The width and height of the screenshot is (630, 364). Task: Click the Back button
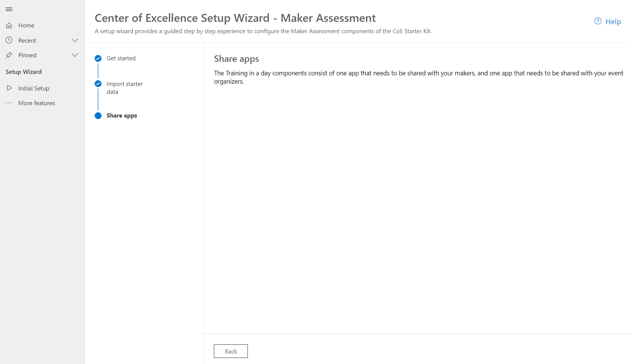230,351
